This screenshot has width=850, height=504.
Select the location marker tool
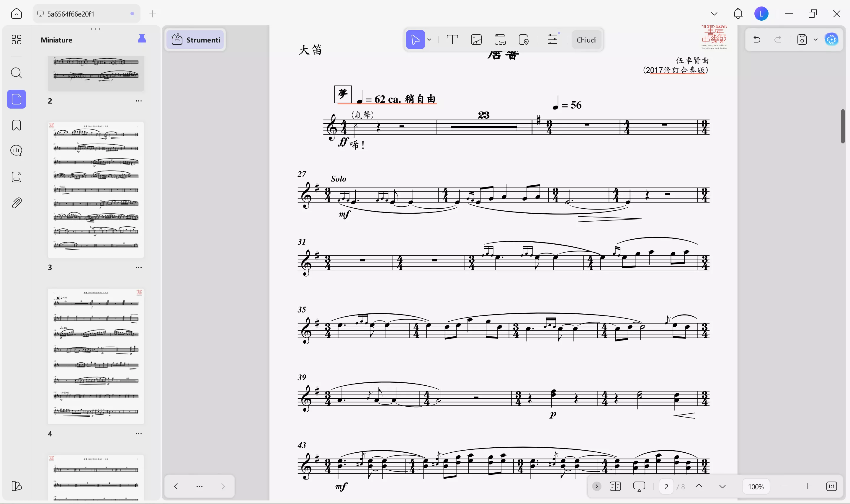(524, 40)
